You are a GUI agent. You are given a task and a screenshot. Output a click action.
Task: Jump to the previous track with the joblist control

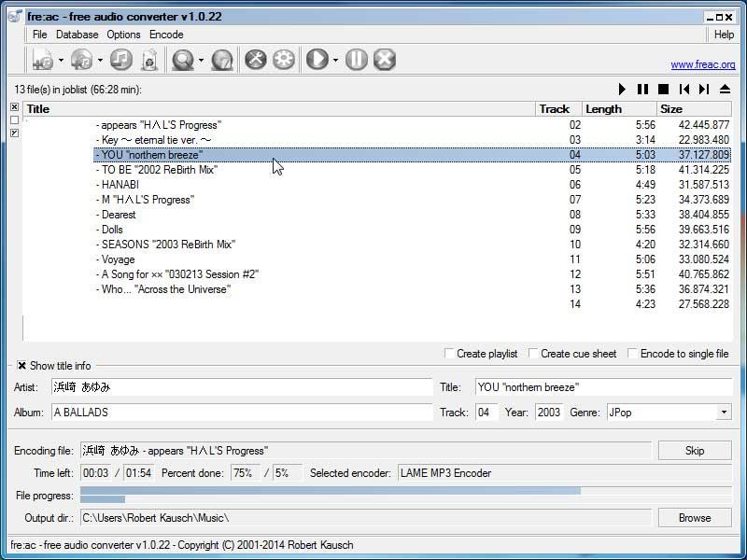click(684, 89)
